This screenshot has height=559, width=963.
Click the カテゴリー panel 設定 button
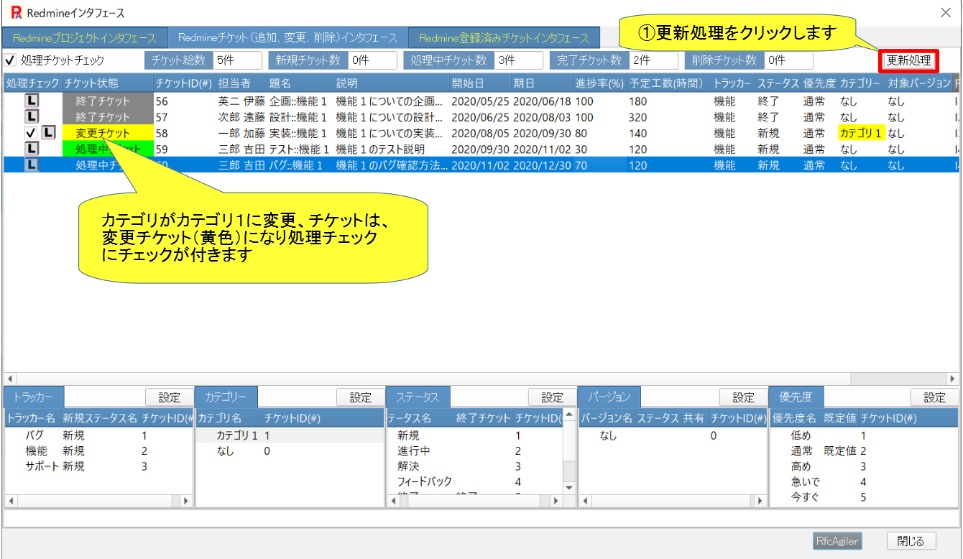coord(360,397)
